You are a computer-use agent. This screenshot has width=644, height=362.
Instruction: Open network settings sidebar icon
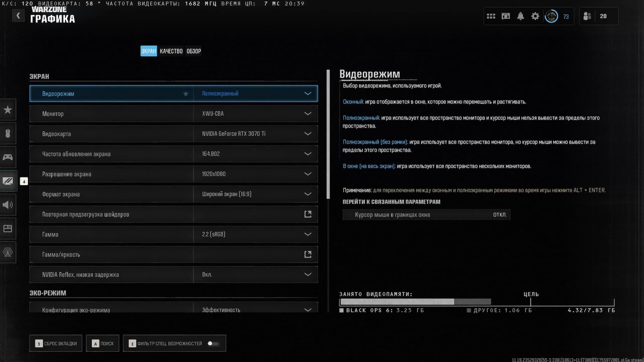8,252
